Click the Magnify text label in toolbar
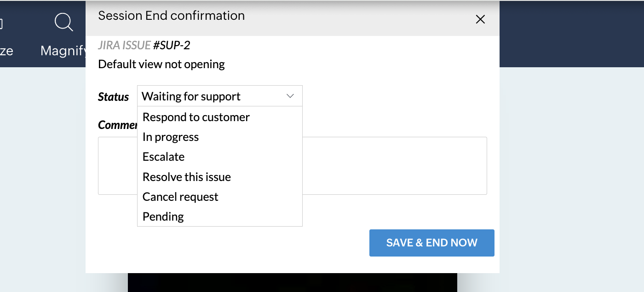 (x=63, y=51)
